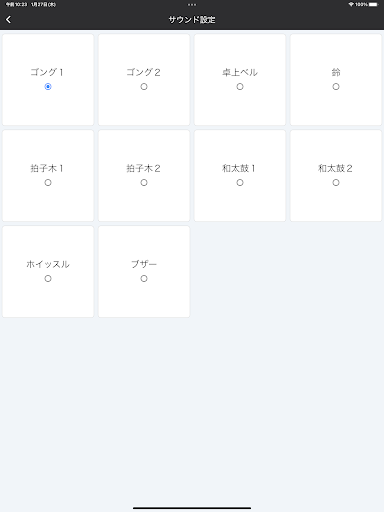
Task: Tap the ブザー label text
Action: point(144,264)
